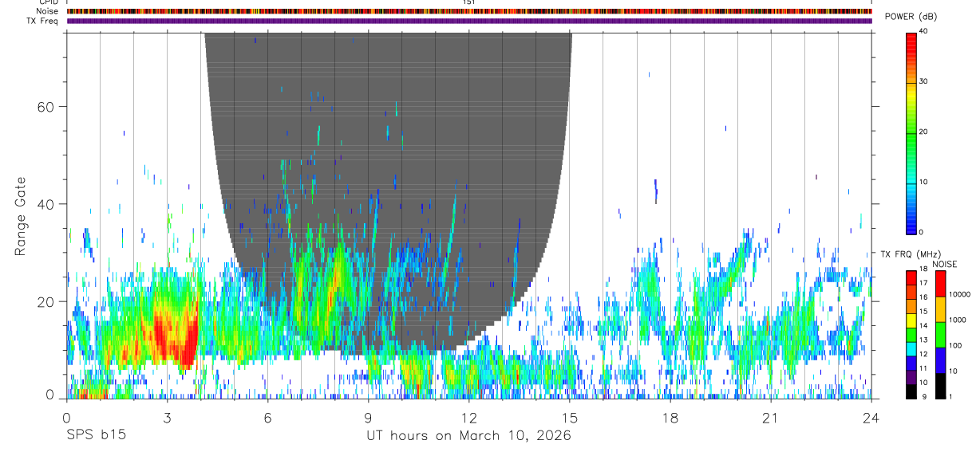The width and height of the screenshot is (980, 452).
Task: Click the '40' tick on POWER colorbar
Action: (x=924, y=31)
